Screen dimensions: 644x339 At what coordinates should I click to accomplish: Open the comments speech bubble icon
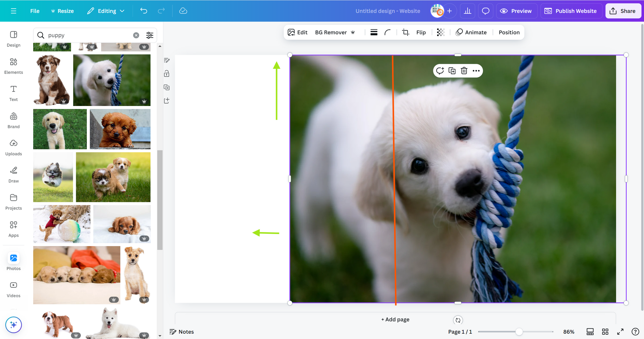click(485, 11)
